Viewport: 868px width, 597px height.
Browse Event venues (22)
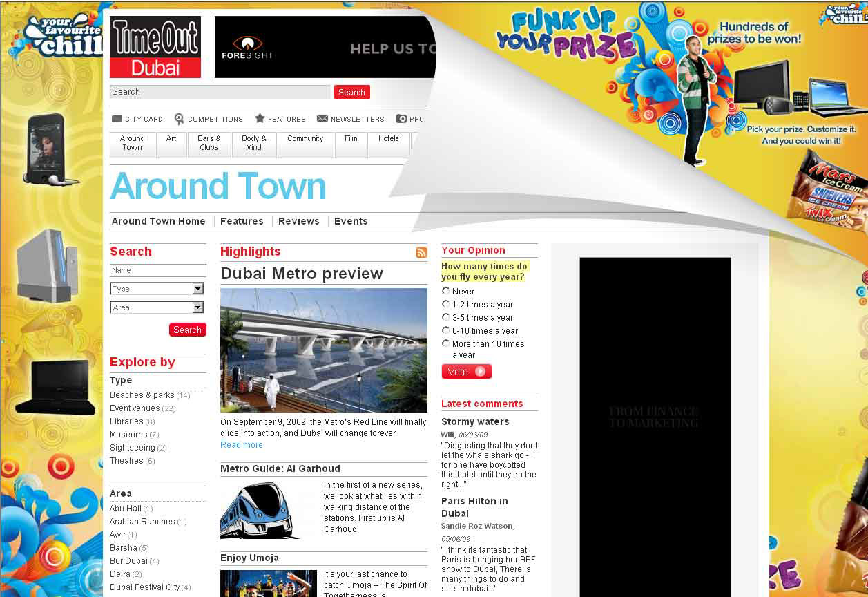click(x=143, y=408)
